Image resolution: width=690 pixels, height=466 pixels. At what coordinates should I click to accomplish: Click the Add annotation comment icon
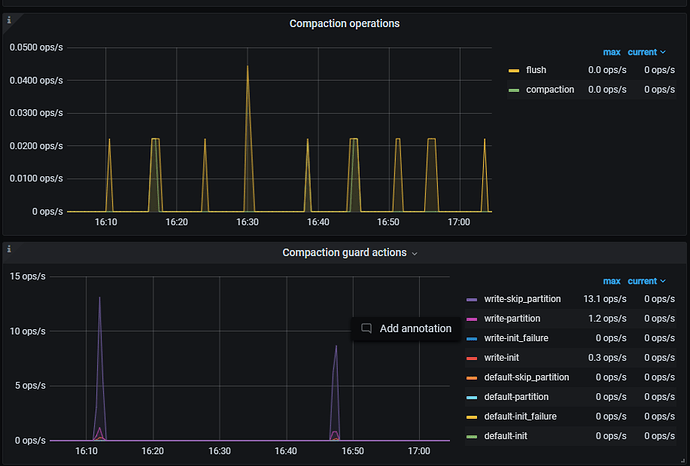[366, 328]
